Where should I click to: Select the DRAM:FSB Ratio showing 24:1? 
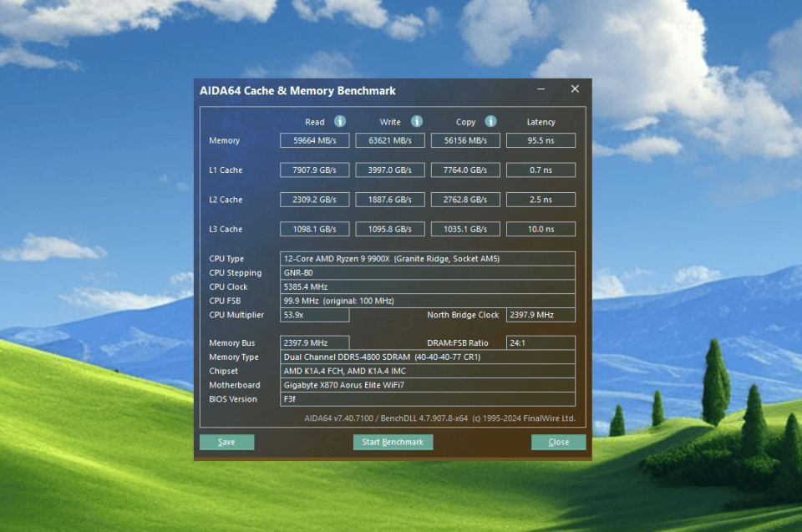(541, 342)
